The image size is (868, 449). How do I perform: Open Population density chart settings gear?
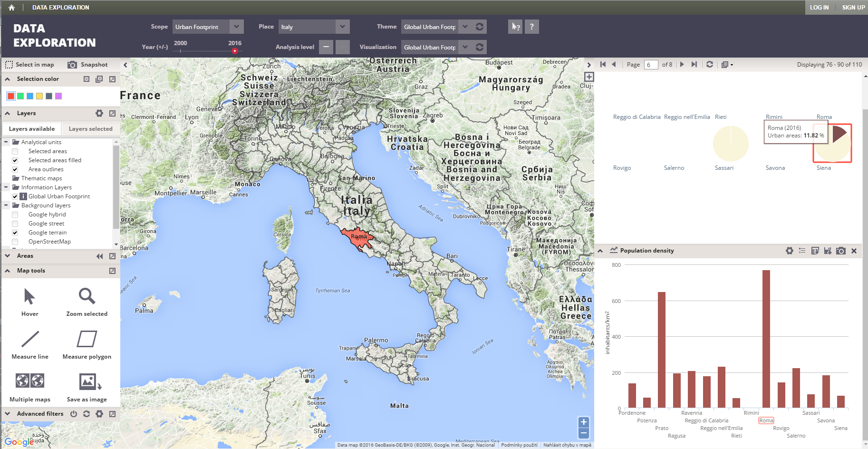pyautogui.click(x=790, y=251)
